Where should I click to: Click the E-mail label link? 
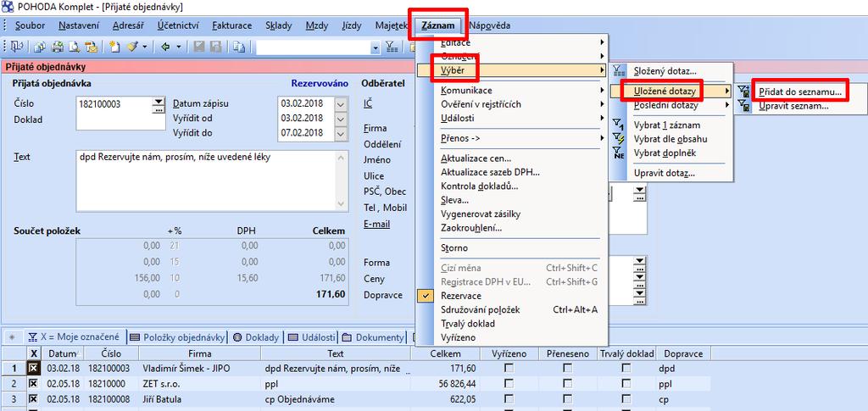(x=376, y=224)
